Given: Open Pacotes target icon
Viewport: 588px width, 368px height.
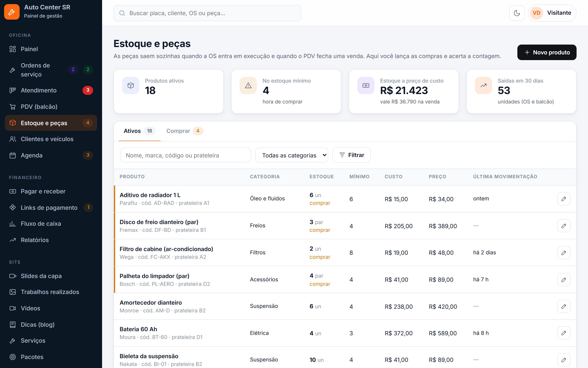Looking at the screenshot, I should click(x=13, y=357).
